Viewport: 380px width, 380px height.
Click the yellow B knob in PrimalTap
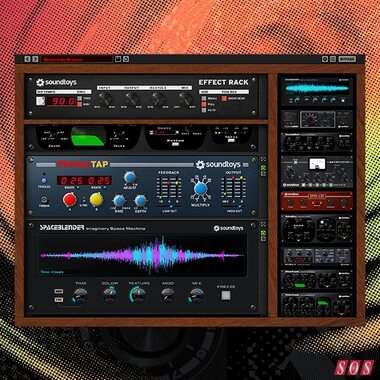coord(96,199)
